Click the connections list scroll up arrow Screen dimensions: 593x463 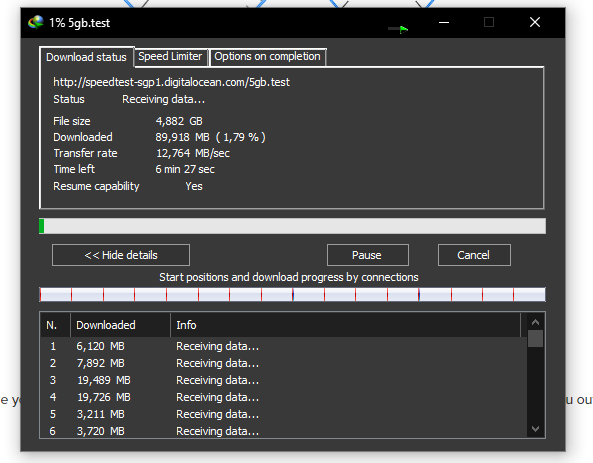click(535, 322)
